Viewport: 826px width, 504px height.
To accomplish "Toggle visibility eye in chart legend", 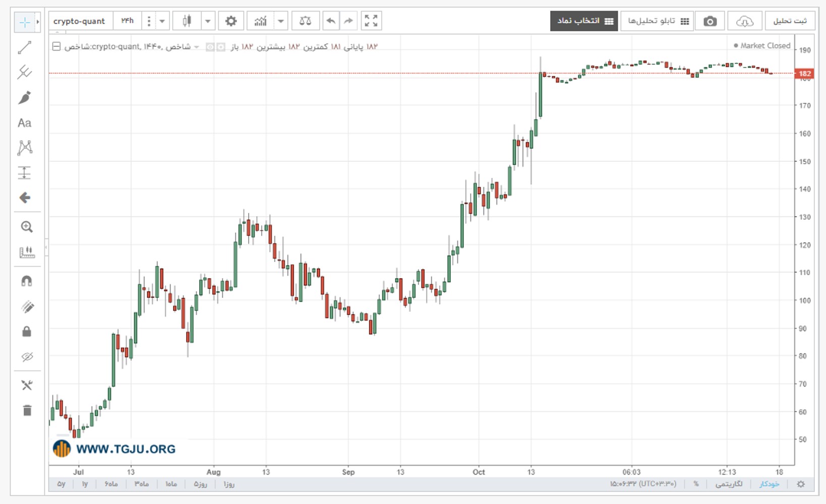I will click(210, 47).
